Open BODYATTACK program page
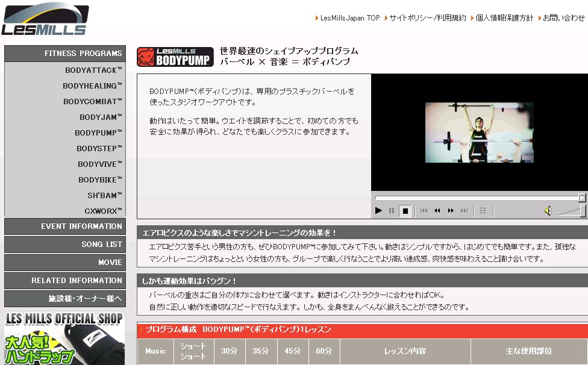Image resolution: width=588 pixels, height=365 pixels. point(93,70)
